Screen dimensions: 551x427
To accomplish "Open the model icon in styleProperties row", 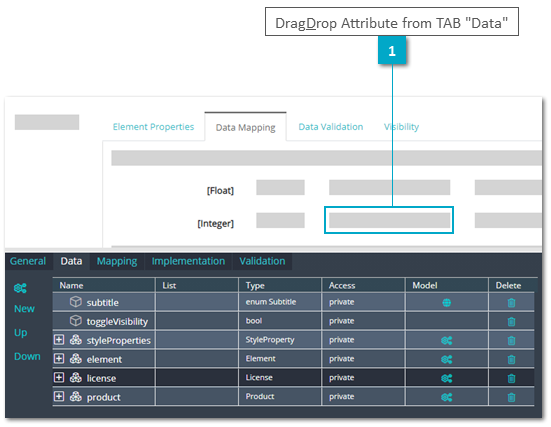I will (447, 340).
